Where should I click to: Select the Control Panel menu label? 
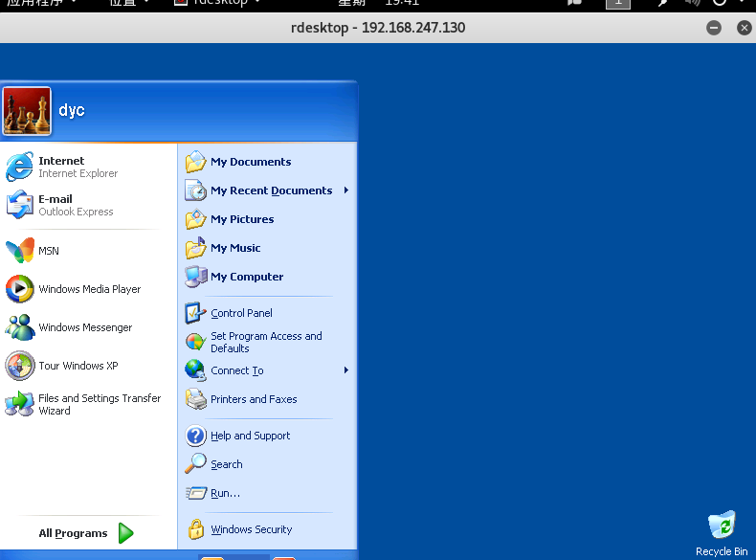click(x=241, y=313)
